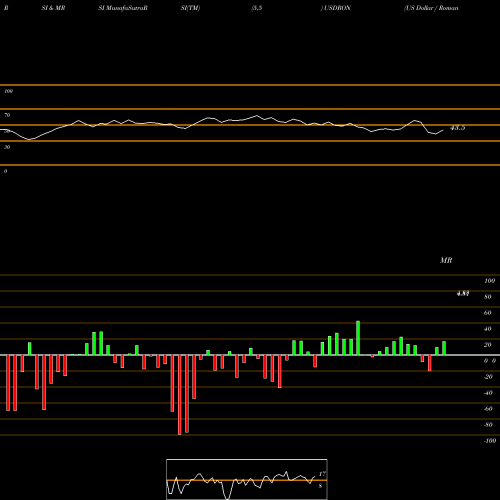Click the -100 label on MR axis

(x=490, y=441)
